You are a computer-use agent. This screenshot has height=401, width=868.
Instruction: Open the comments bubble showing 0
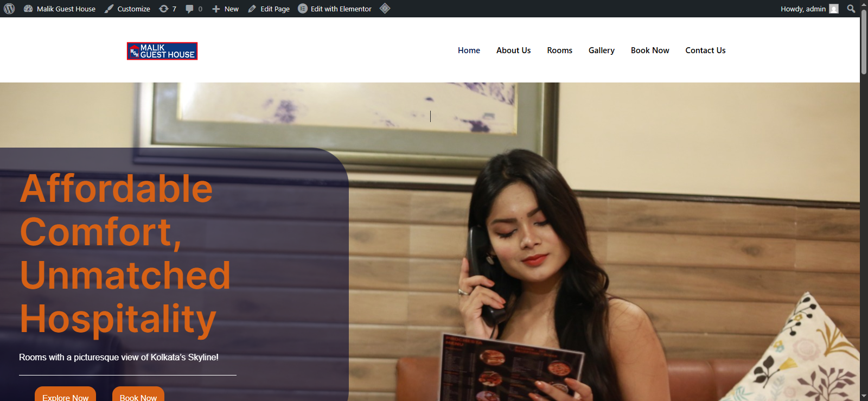point(194,9)
